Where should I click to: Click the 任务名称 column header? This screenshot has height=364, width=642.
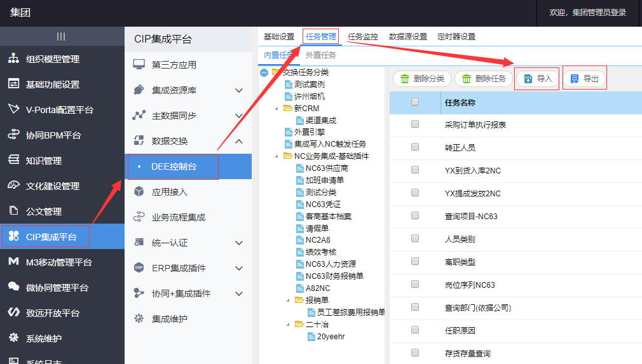[460, 103]
